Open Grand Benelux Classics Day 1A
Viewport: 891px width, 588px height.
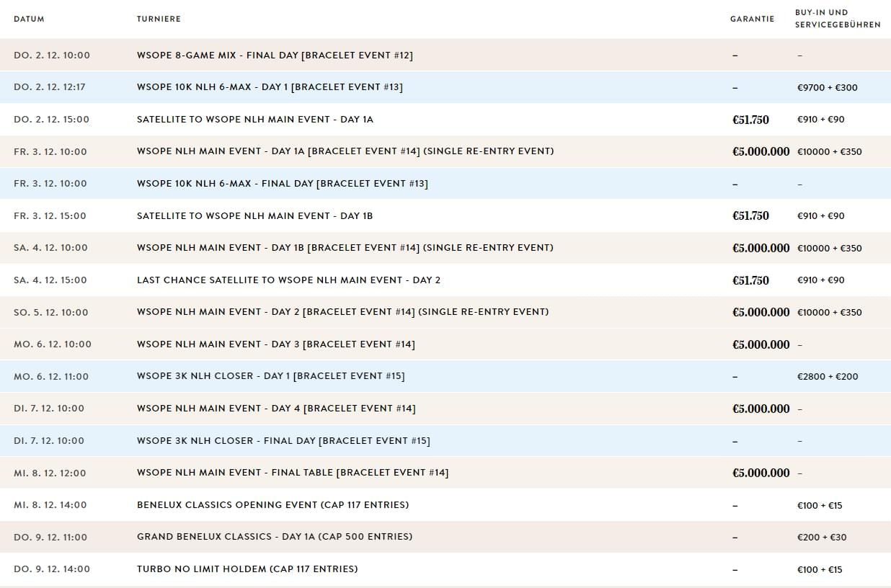click(x=275, y=537)
